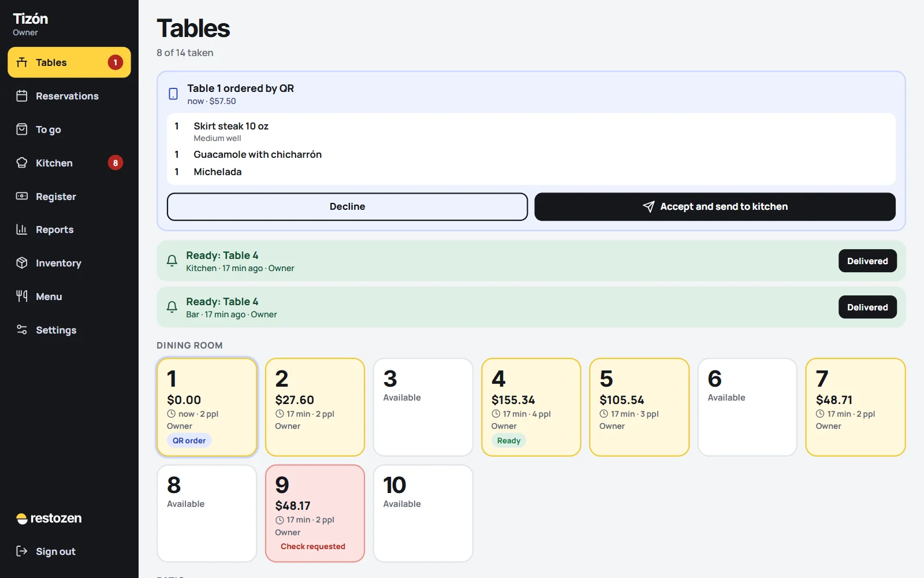Click the Sign out arrow icon
This screenshot has width=924, height=578.
click(x=22, y=551)
